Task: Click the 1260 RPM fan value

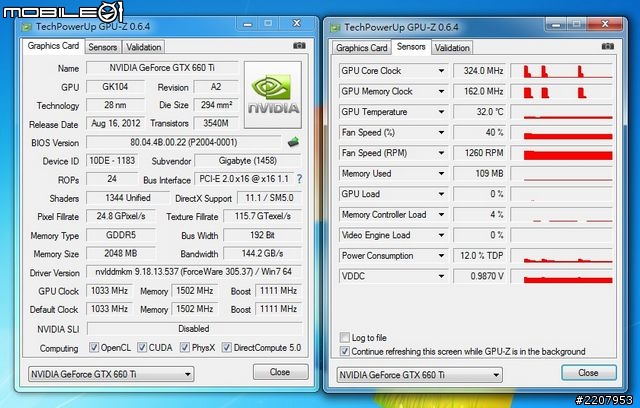Action: (480, 153)
